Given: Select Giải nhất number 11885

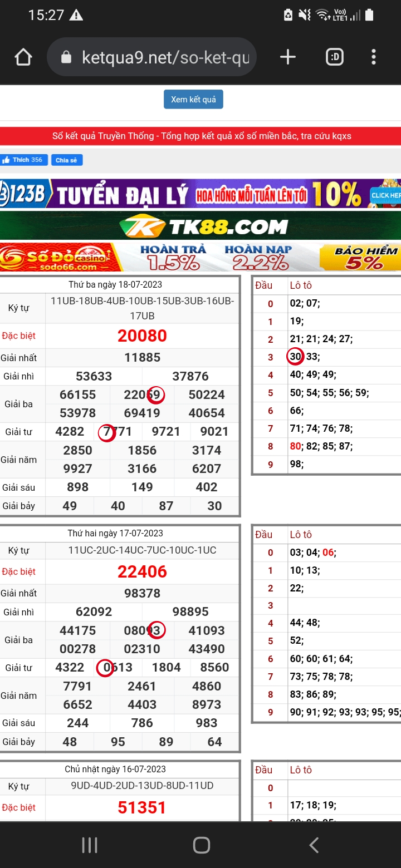Looking at the screenshot, I should point(142,358).
